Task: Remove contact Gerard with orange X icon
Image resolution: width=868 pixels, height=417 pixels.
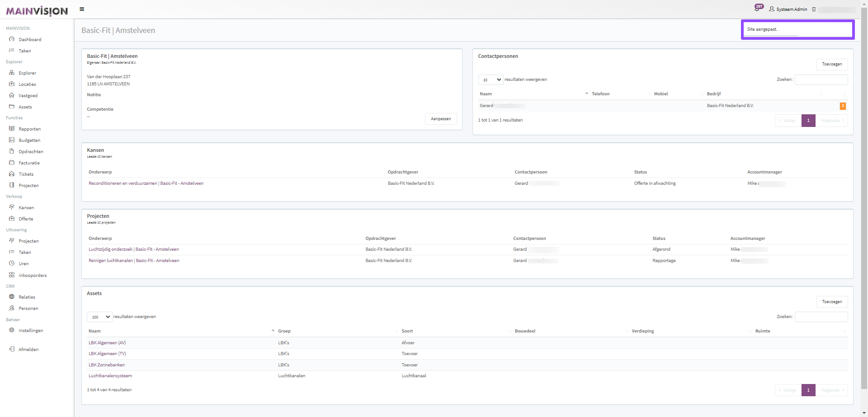Action: [x=843, y=106]
